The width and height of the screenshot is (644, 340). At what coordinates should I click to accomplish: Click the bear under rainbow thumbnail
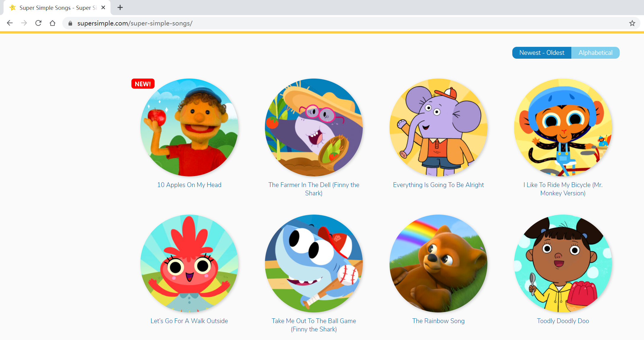coord(438,264)
